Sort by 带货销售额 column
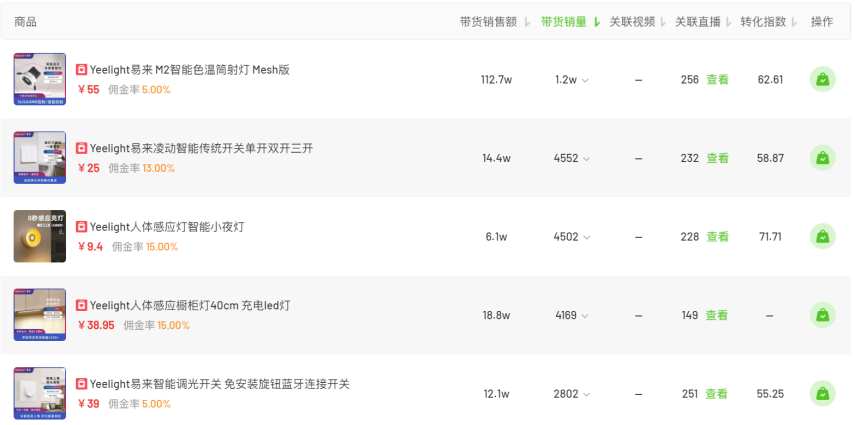This screenshot has height=425, width=855. click(x=495, y=22)
